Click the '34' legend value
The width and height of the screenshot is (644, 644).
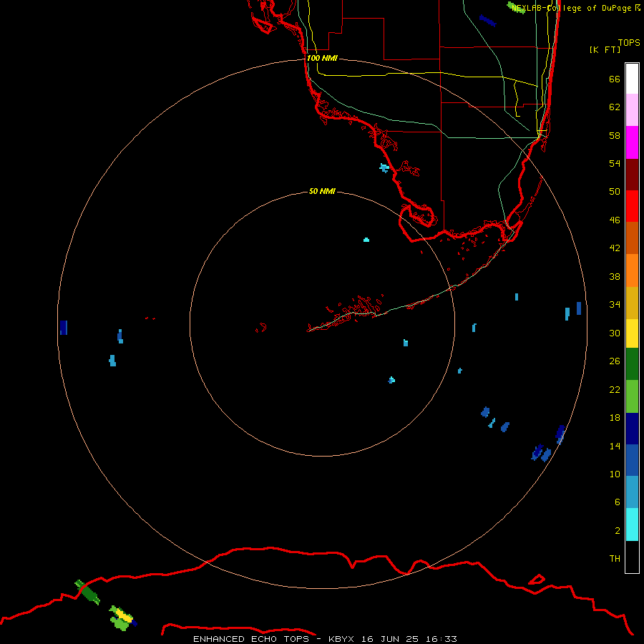pyautogui.click(x=615, y=304)
